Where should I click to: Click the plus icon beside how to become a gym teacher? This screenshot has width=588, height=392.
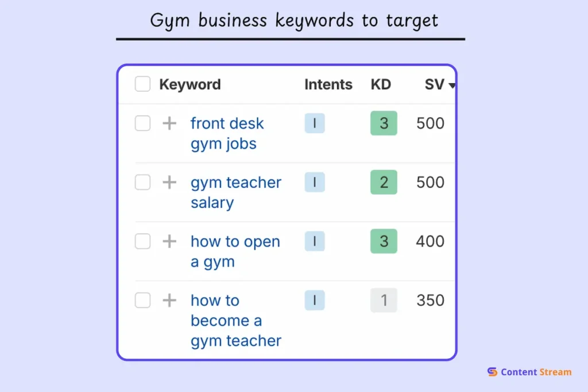[x=169, y=300]
